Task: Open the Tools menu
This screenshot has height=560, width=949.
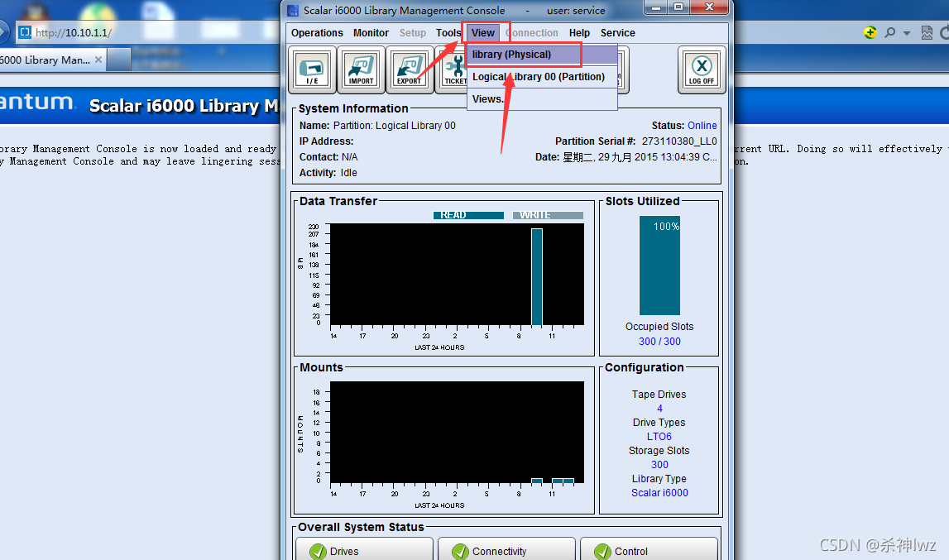Action: coord(448,33)
